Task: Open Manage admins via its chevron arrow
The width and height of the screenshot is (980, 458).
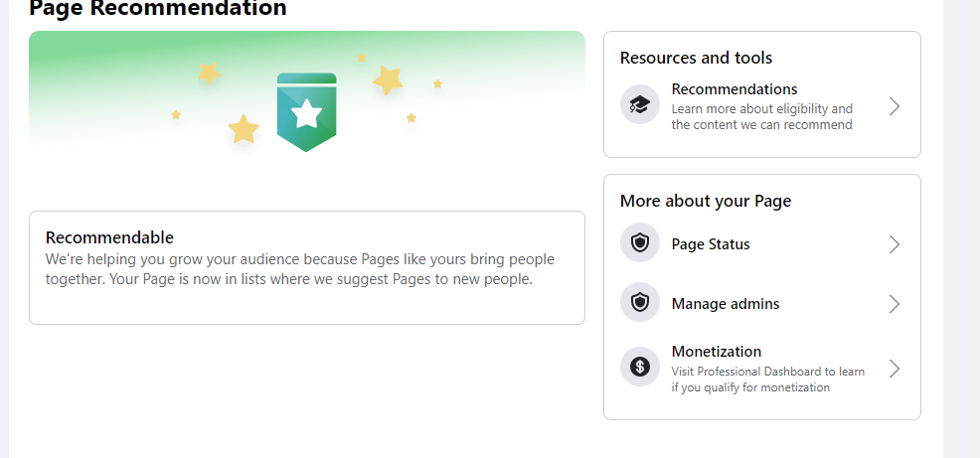Action: [x=894, y=304]
